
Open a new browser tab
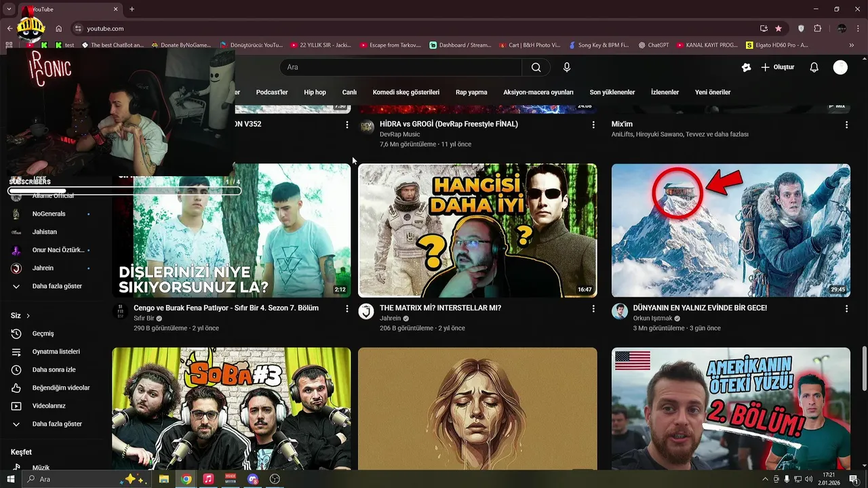coord(132,9)
